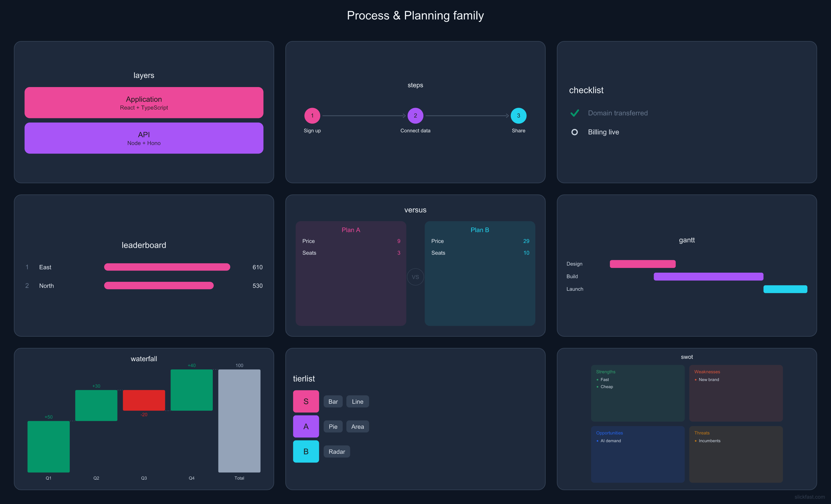Click the Weaknesses heading in swot
Viewport: 831px width, 504px height.
point(707,372)
